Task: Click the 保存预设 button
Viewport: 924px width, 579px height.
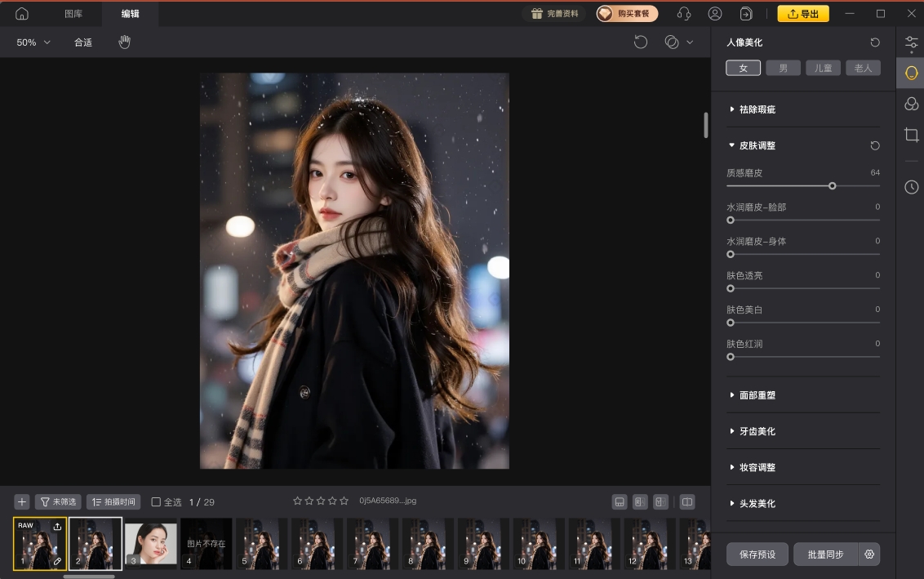Action: 757,555
